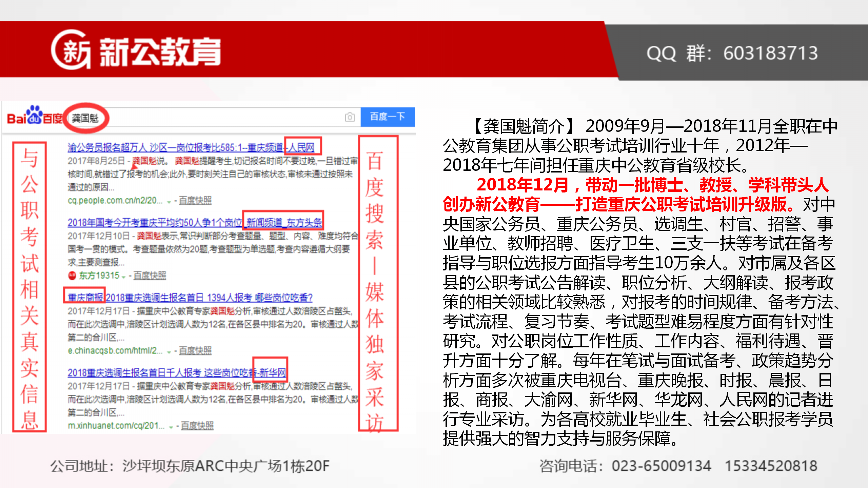Screen dimensions: 868x488
Task: Click the URL e.chinacqsb.com/html/2...
Action: [115, 351]
